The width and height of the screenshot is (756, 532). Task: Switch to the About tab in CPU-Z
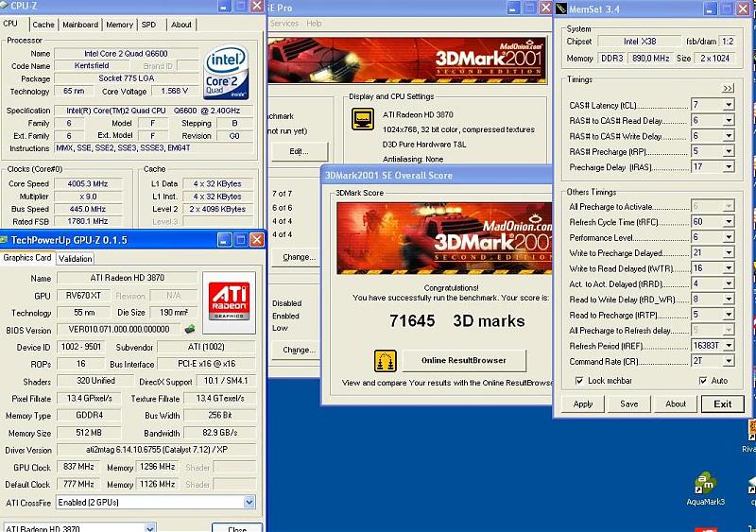(181, 25)
